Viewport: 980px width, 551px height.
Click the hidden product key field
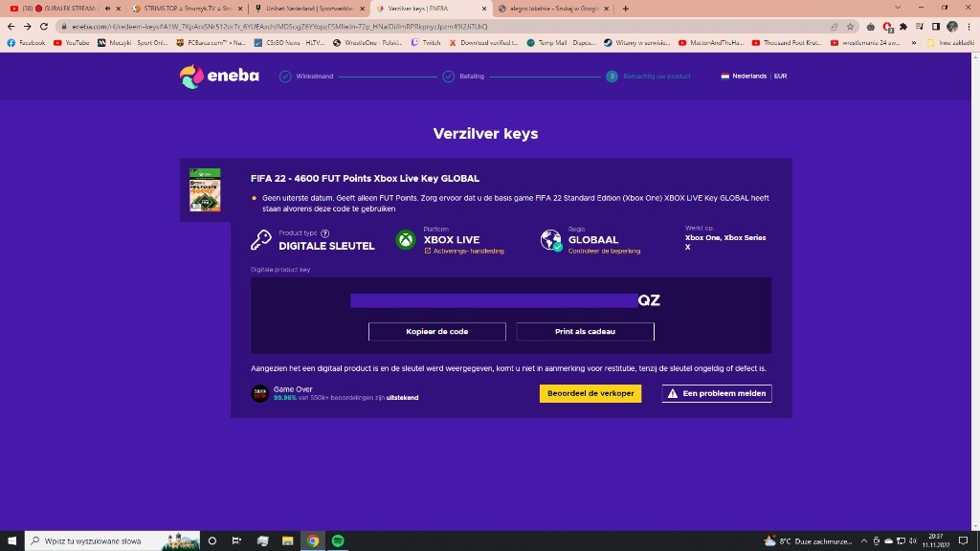[x=494, y=300]
